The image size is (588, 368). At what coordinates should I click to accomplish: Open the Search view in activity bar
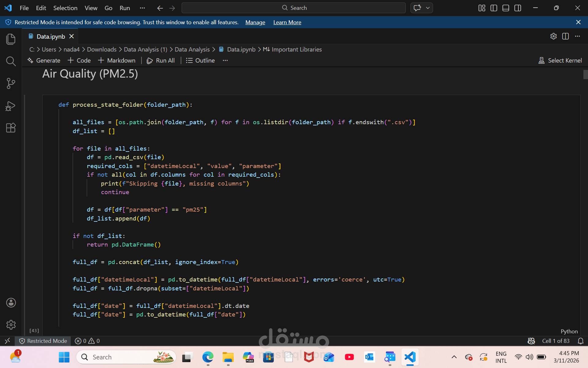pyautogui.click(x=11, y=61)
